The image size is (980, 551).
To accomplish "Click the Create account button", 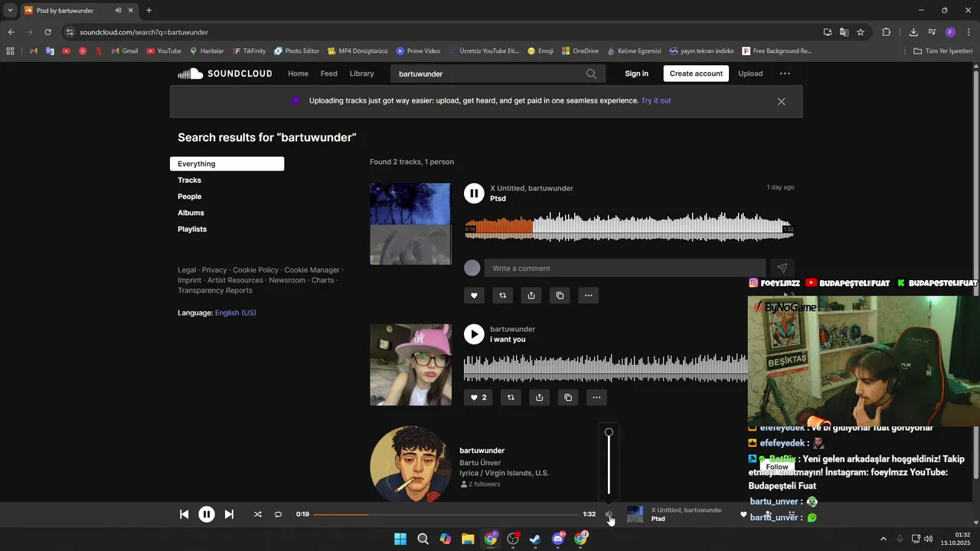I will [696, 73].
